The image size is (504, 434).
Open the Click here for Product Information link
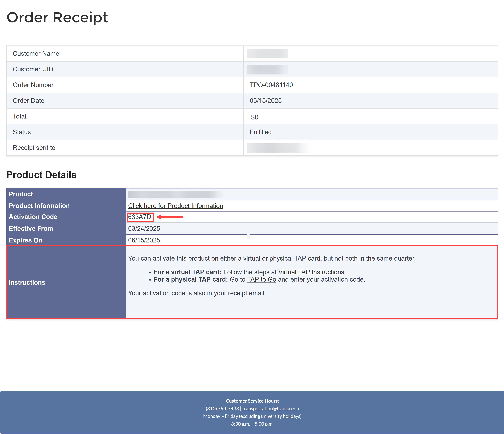(175, 206)
